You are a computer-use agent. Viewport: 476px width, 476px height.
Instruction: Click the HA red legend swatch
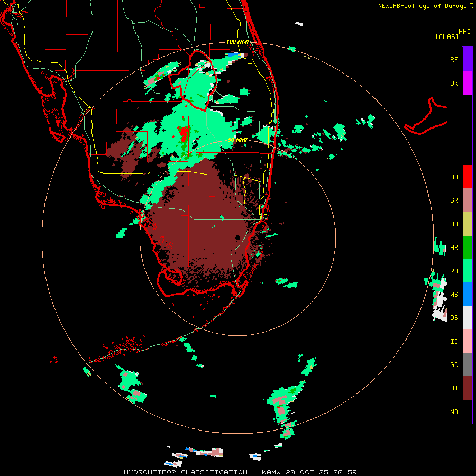(467, 177)
